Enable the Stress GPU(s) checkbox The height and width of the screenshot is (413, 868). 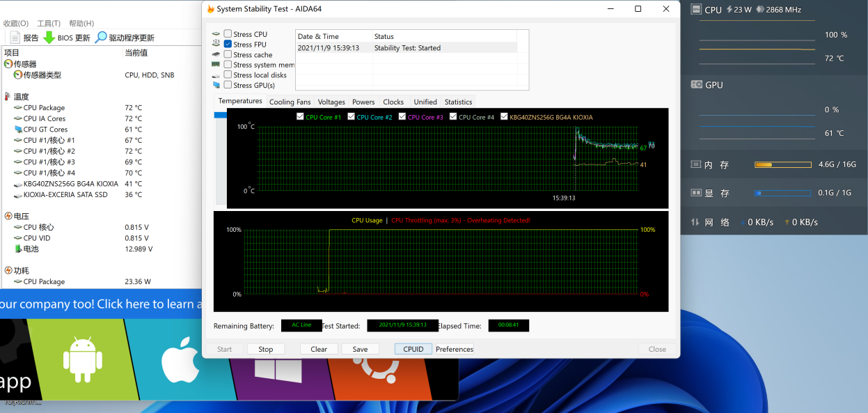coord(228,85)
